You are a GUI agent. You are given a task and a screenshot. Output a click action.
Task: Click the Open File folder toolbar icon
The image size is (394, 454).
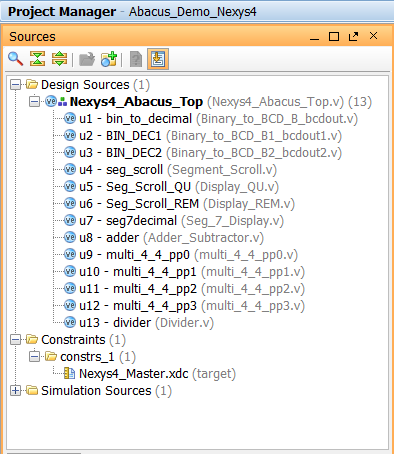coord(87,59)
